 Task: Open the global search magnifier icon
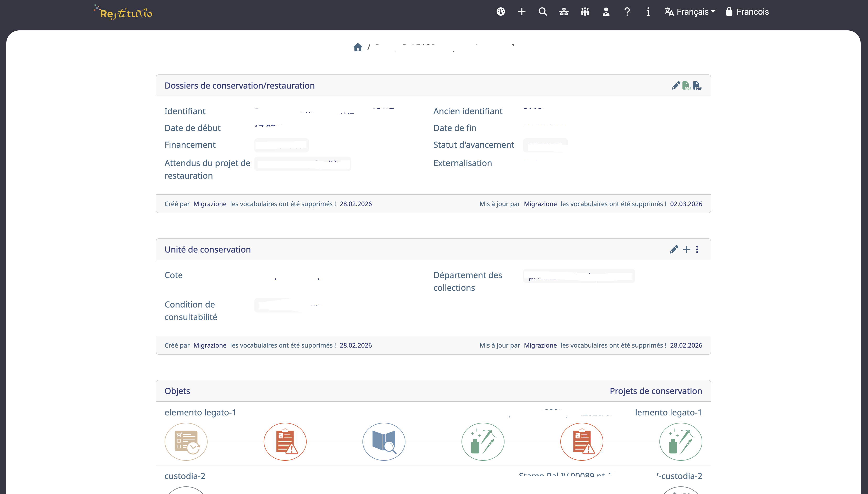click(x=542, y=12)
